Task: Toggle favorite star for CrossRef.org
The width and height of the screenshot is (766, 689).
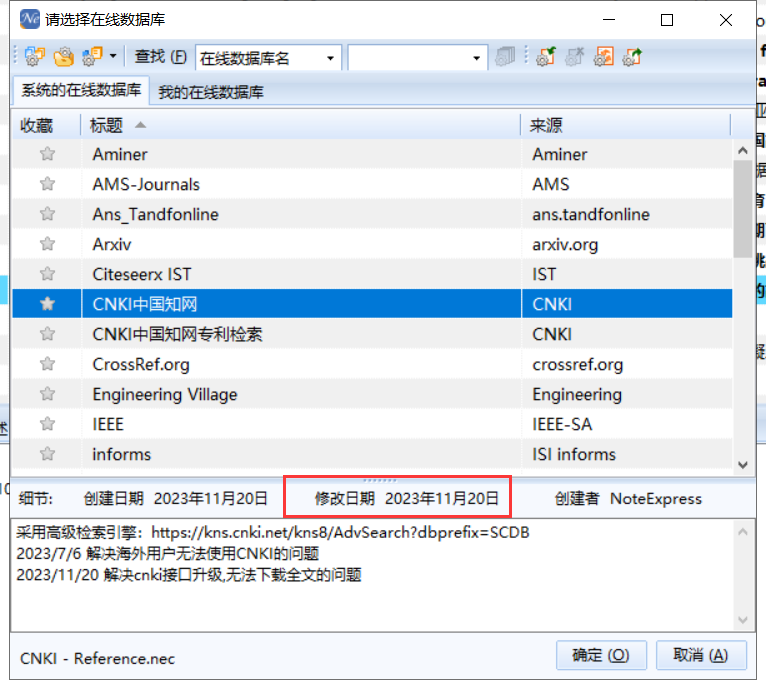Action: 47,364
